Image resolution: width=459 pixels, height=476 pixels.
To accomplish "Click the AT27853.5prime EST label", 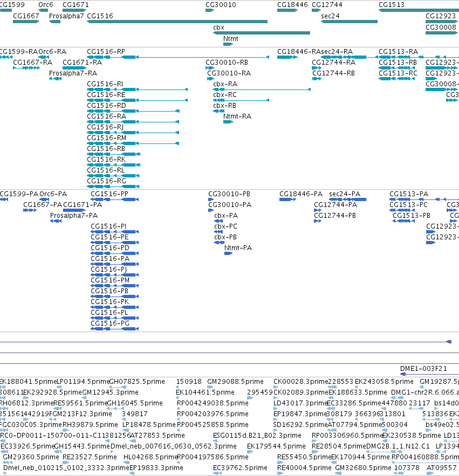I will [x=157, y=436].
